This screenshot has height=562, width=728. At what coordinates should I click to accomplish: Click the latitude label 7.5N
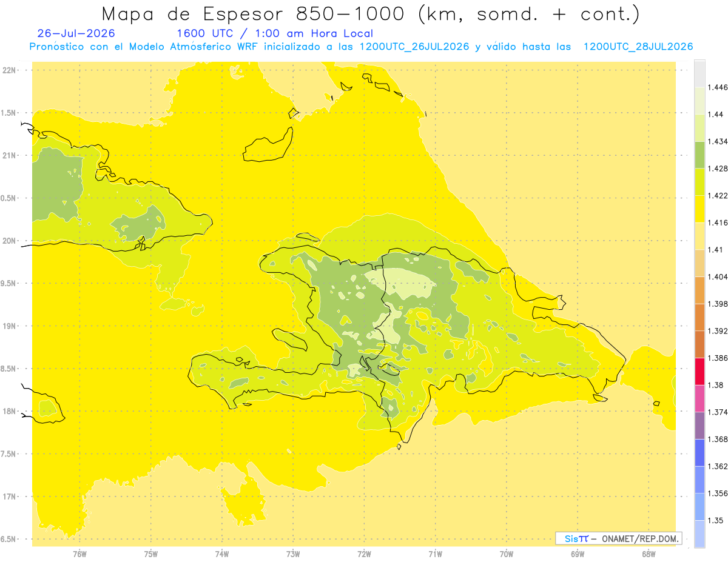point(8,454)
